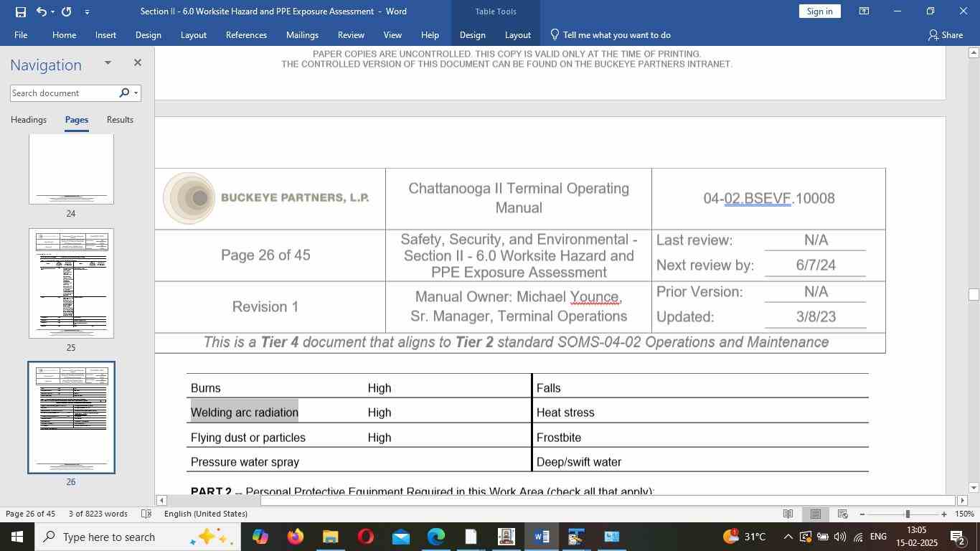
Task: Open the notifications center icon
Action: 957,537
